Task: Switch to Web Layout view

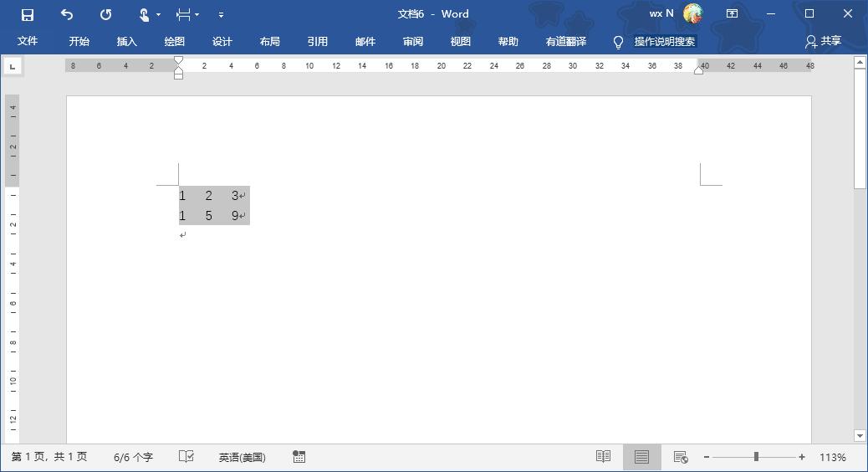Action: 681,457
